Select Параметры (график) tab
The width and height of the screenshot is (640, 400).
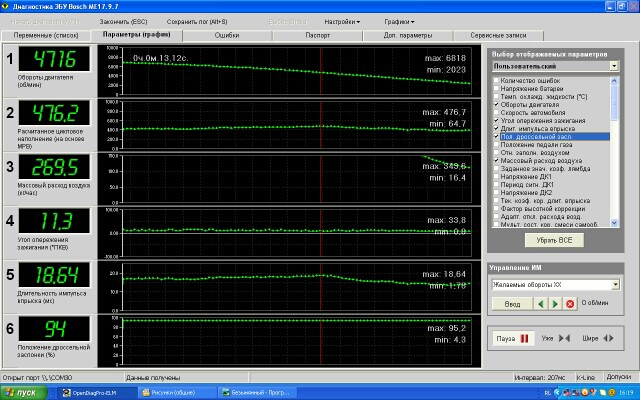[136, 35]
